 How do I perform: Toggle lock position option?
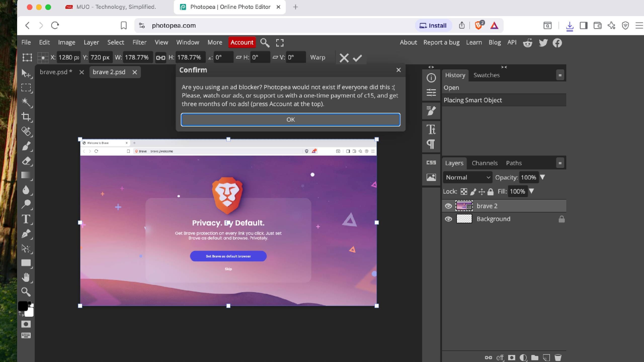[x=481, y=192]
